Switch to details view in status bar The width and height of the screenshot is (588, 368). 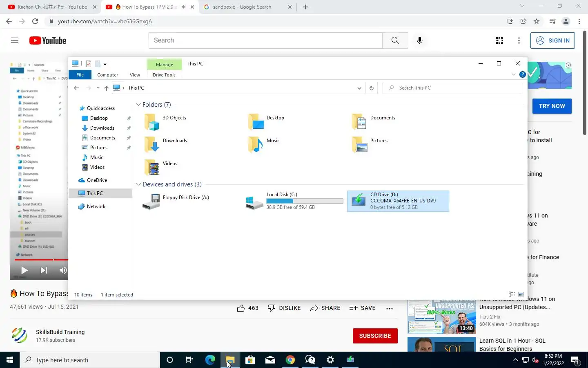click(512, 294)
